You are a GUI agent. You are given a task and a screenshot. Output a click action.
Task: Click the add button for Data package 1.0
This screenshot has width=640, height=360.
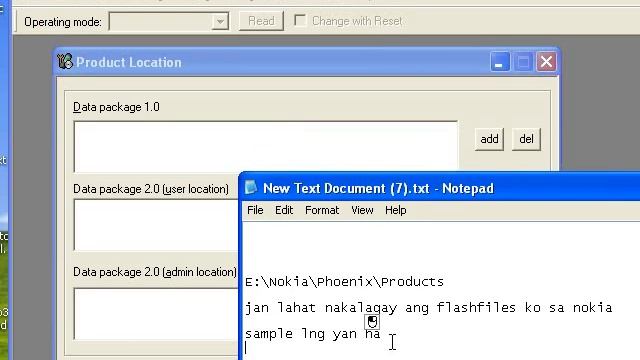point(489,139)
